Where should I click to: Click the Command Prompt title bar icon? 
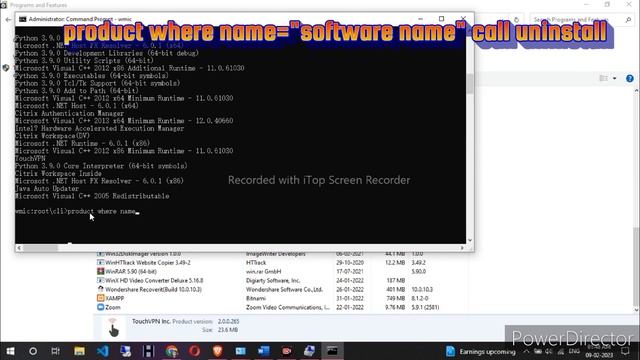[x=22, y=19]
